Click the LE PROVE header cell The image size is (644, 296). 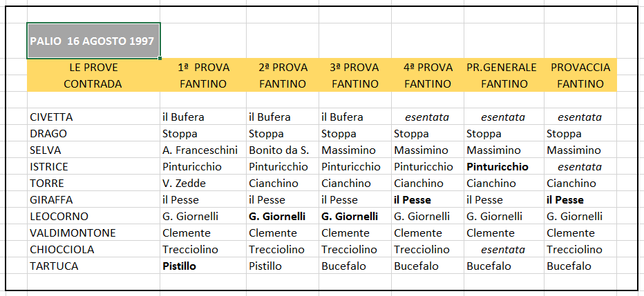tap(94, 67)
